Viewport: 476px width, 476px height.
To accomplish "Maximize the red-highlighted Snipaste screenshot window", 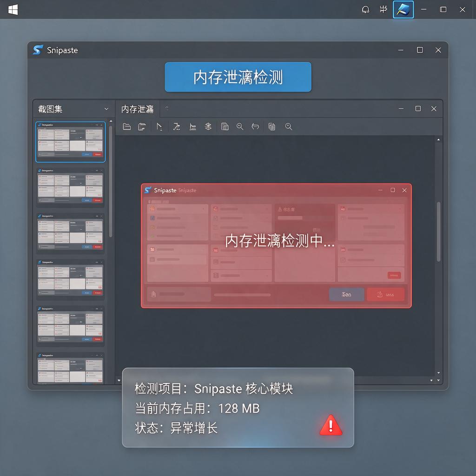I will (392, 190).
